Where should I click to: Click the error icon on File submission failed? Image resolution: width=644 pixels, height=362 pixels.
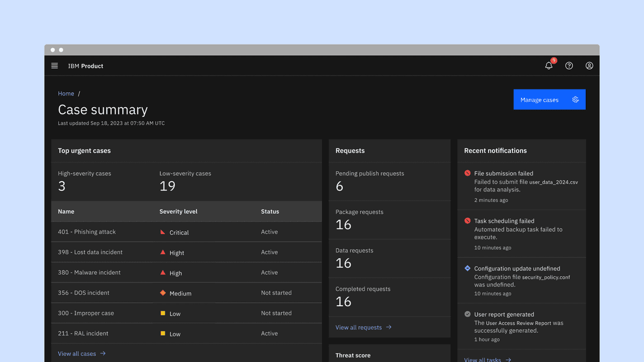(468, 173)
